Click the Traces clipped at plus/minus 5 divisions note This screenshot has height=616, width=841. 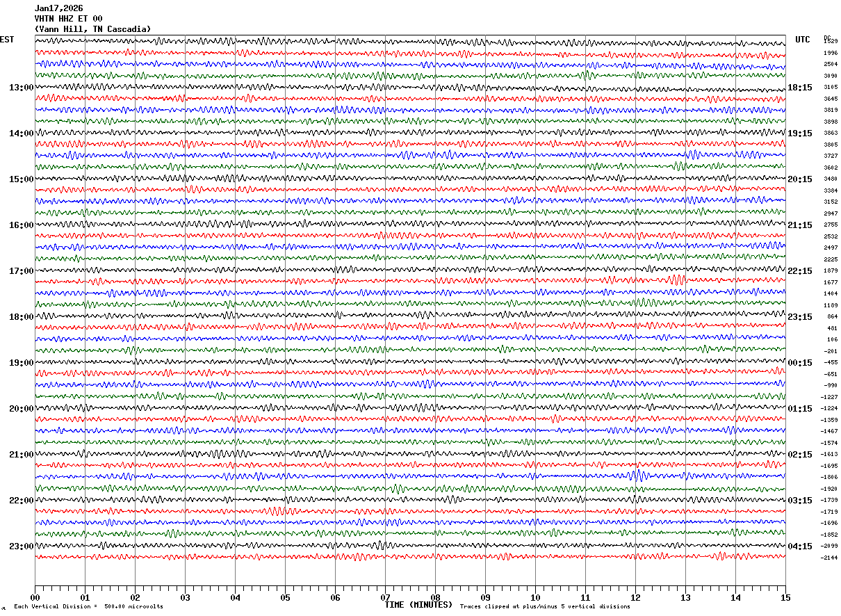pyautogui.click(x=545, y=607)
